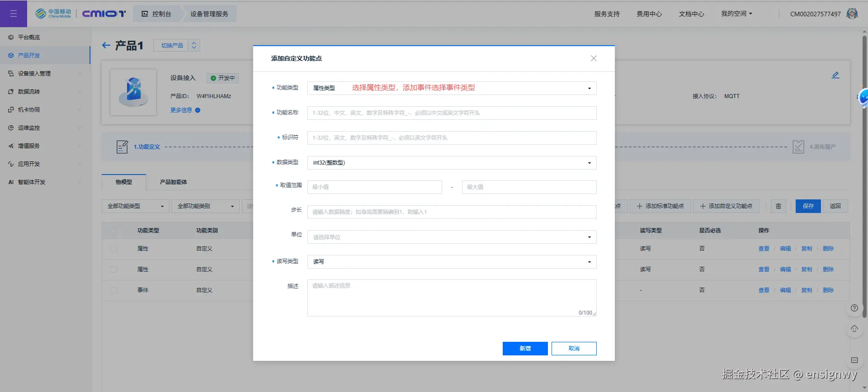
Task: Open the 全部功能类别 filter dropdown
Action: pos(205,206)
